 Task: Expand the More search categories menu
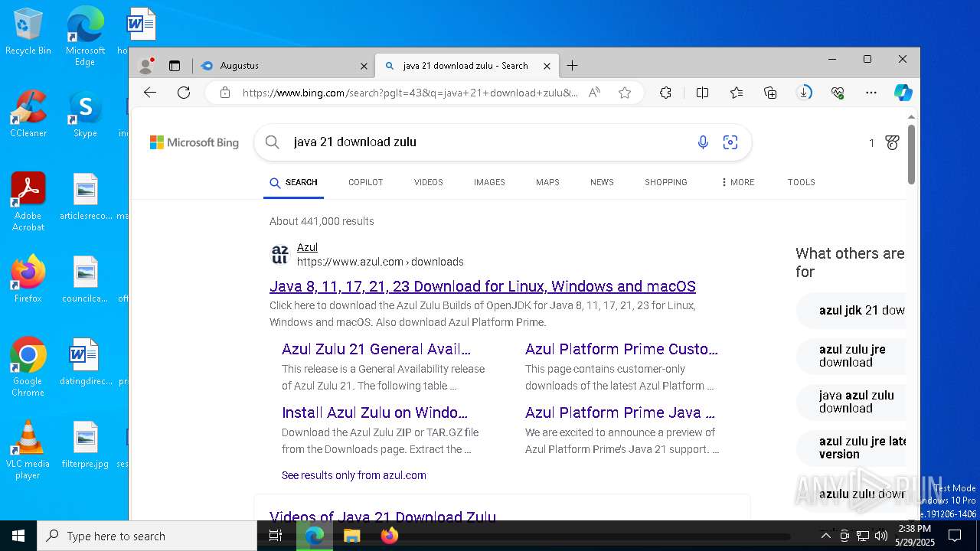[x=738, y=182]
